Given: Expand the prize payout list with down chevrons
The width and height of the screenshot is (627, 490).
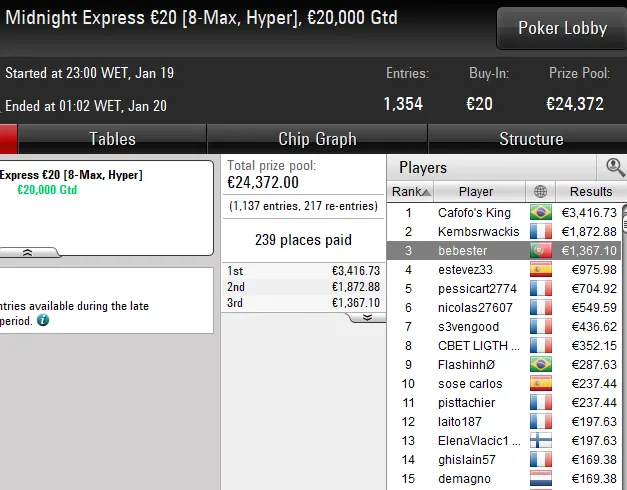Looking at the screenshot, I should point(367,318).
